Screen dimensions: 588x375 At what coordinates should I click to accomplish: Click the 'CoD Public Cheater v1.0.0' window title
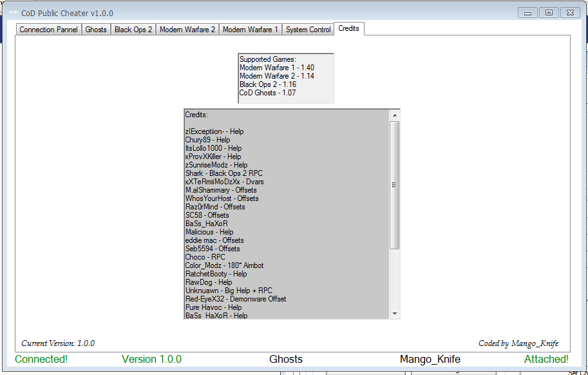coord(67,13)
